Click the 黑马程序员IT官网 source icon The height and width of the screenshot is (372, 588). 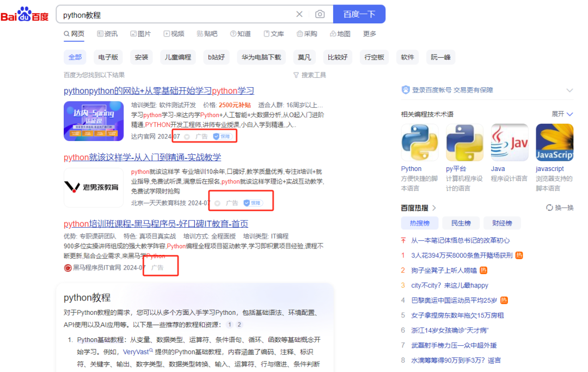[68, 268]
